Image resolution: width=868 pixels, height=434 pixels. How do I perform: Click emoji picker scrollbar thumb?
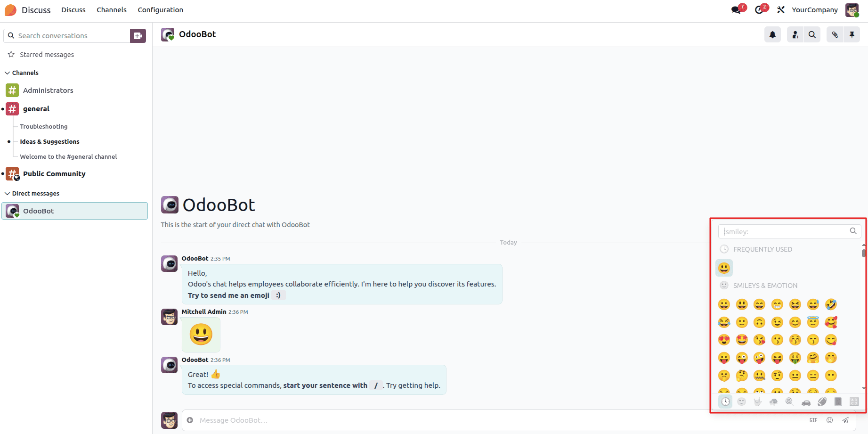(x=864, y=253)
